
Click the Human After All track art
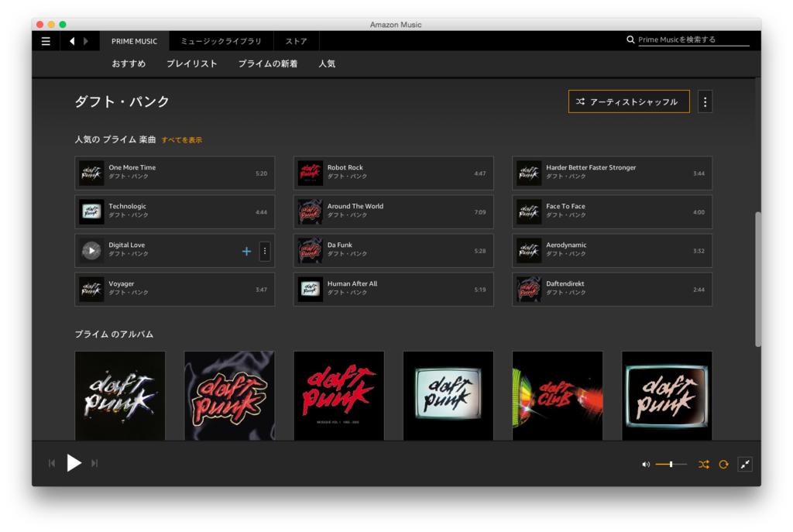point(310,290)
